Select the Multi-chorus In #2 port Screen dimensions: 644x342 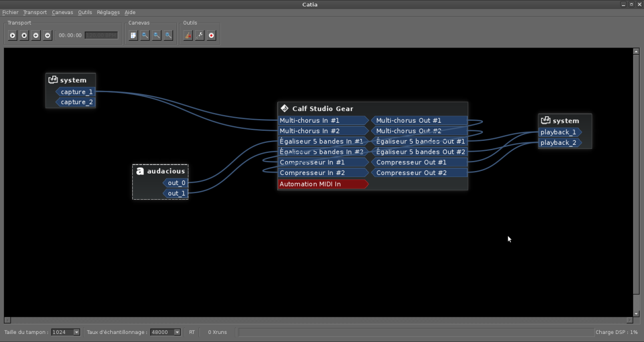tap(324, 131)
